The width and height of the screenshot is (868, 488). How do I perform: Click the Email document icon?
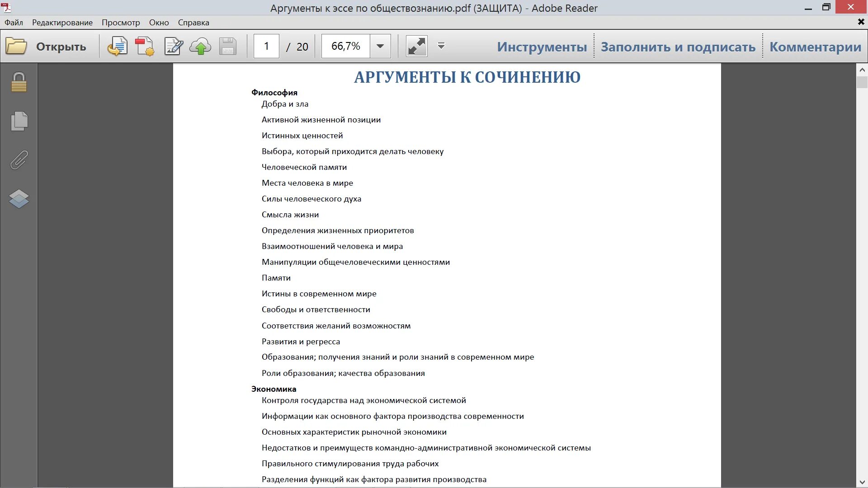117,46
